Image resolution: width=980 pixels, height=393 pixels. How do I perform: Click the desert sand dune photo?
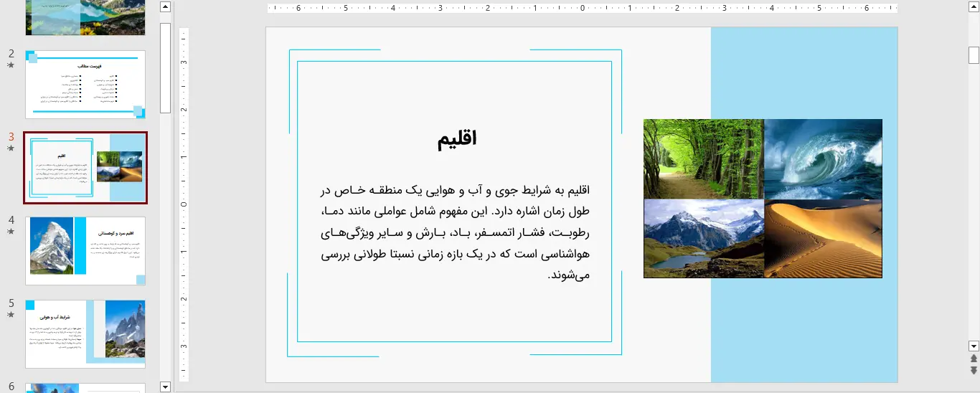(x=823, y=239)
